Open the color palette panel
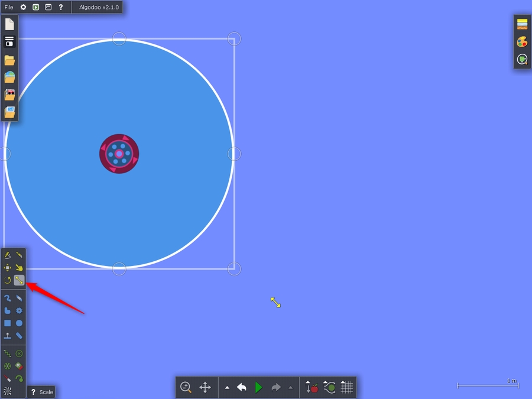Screen dimensions: 532x399 (x=522, y=42)
